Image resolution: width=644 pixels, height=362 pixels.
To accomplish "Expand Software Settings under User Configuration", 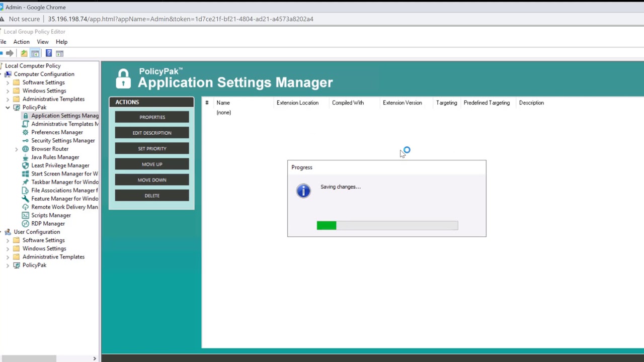I will point(8,240).
